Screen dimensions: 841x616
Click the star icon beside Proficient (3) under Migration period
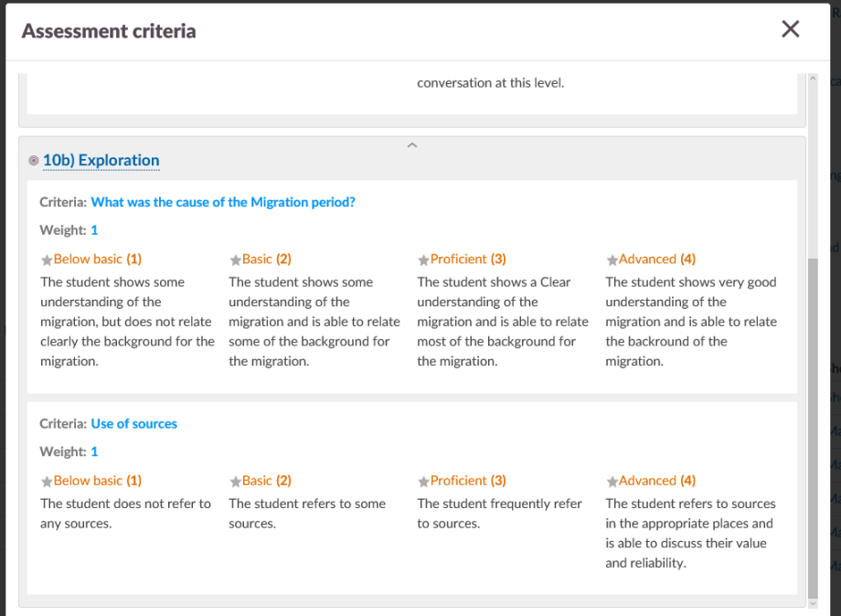(423, 260)
